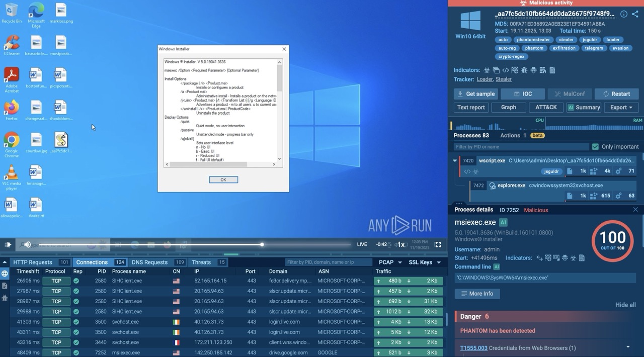The width and height of the screenshot is (644, 357).
Task: Click the fullscreen icon on the video player
Action: (x=438, y=244)
